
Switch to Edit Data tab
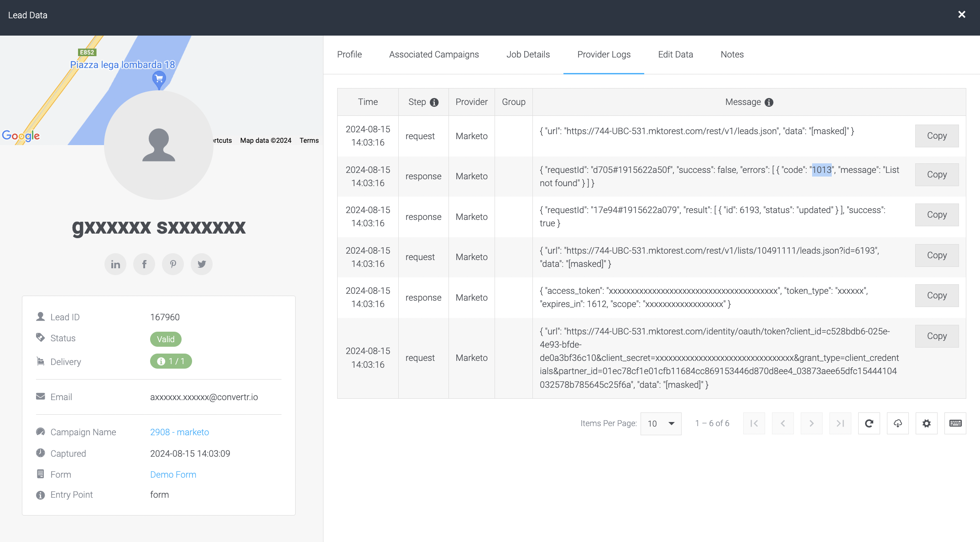point(675,54)
